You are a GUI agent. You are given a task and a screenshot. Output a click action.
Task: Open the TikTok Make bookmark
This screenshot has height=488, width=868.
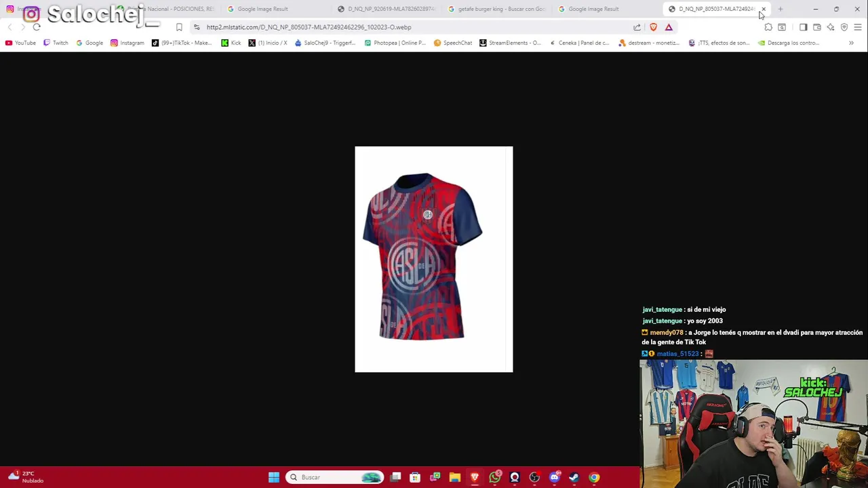[182, 43]
